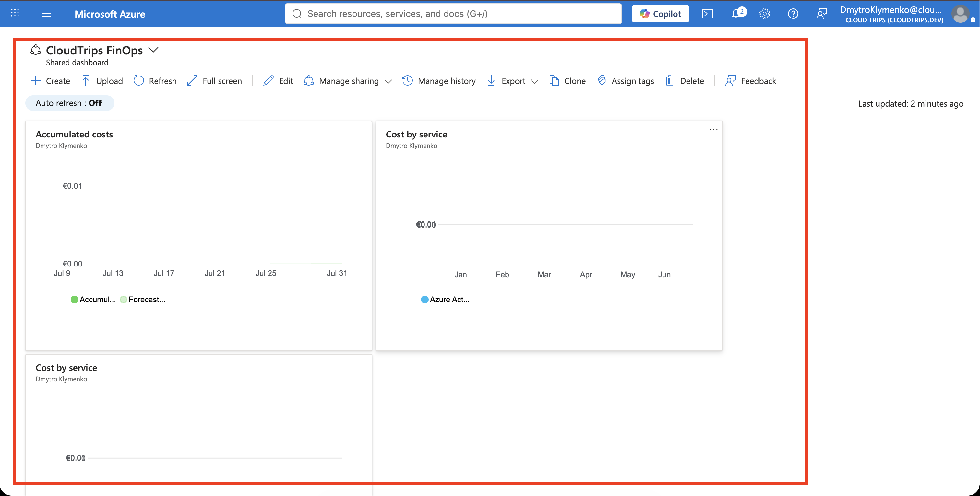Click the Manage history toolbar label
Image resolution: width=980 pixels, height=496 pixels.
click(447, 81)
